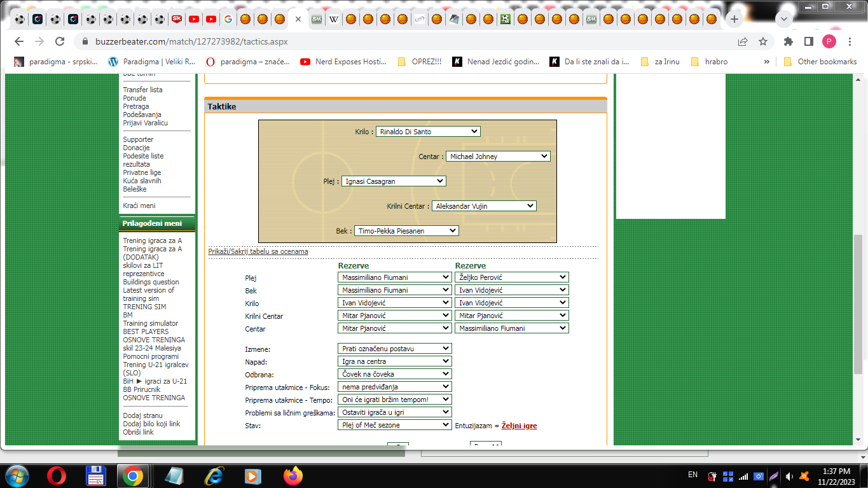Image resolution: width=868 pixels, height=488 pixels.
Task: Open the 'hrabro' bookmarks folder
Action: 709,62
